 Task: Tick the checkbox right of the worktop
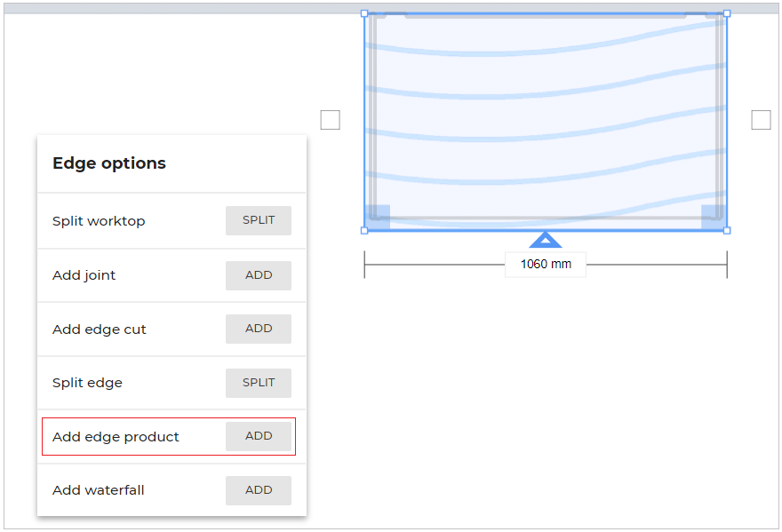(761, 120)
